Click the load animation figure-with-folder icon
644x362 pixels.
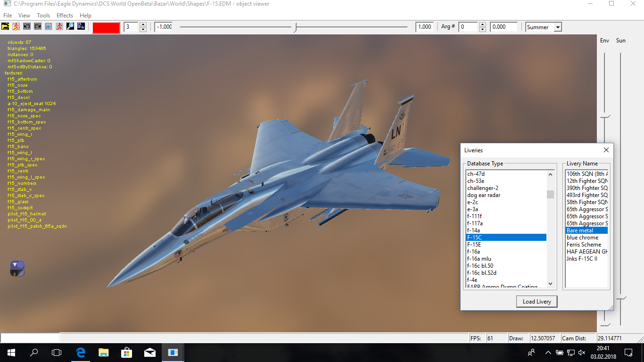tap(16, 26)
